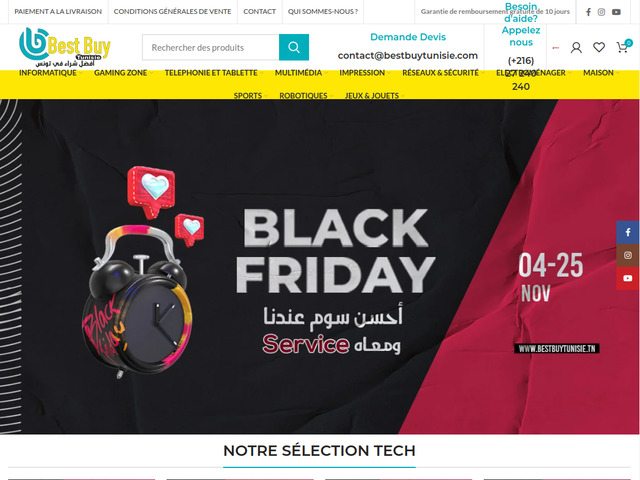Expand the Gaming Zone menu
640x480 pixels.
120,73
